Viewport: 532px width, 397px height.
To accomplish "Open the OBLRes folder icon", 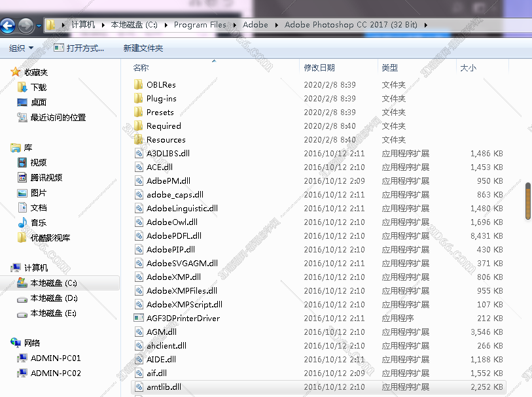I will coord(139,84).
